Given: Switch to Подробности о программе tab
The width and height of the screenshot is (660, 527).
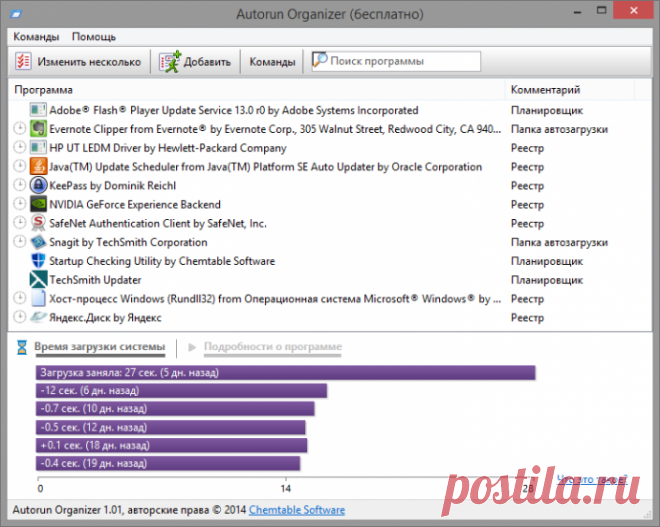Looking at the screenshot, I should [273, 347].
